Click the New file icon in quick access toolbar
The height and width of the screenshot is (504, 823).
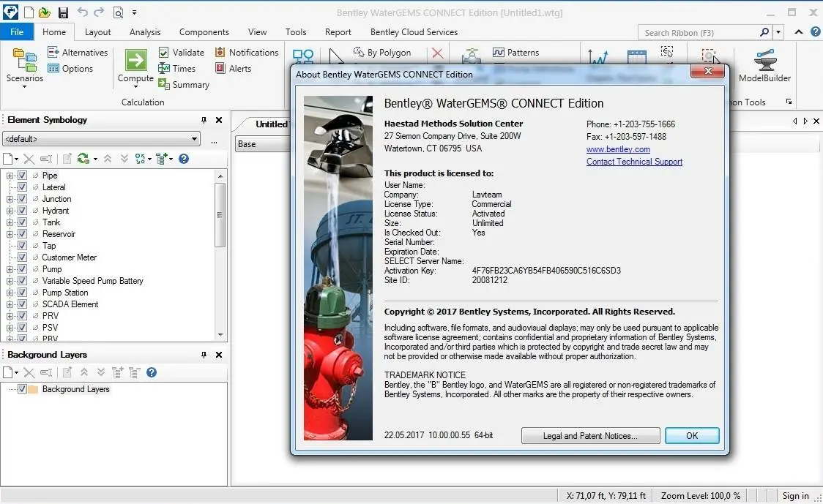tap(29, 12)
